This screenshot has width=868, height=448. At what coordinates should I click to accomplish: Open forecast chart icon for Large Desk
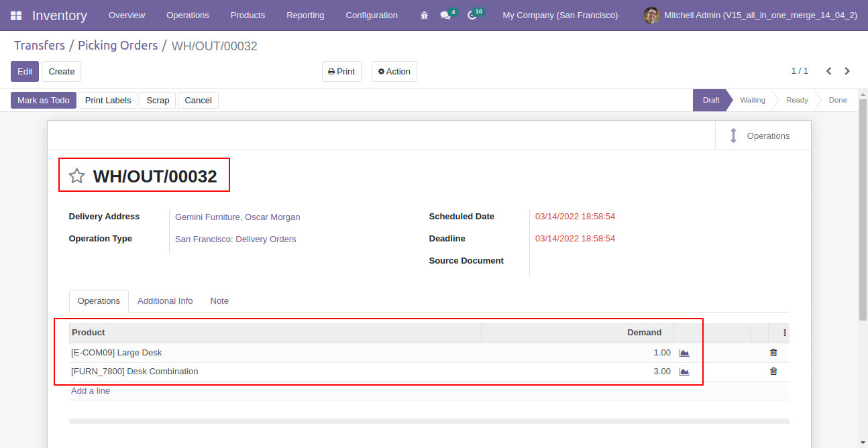click(x=684, y=353)
